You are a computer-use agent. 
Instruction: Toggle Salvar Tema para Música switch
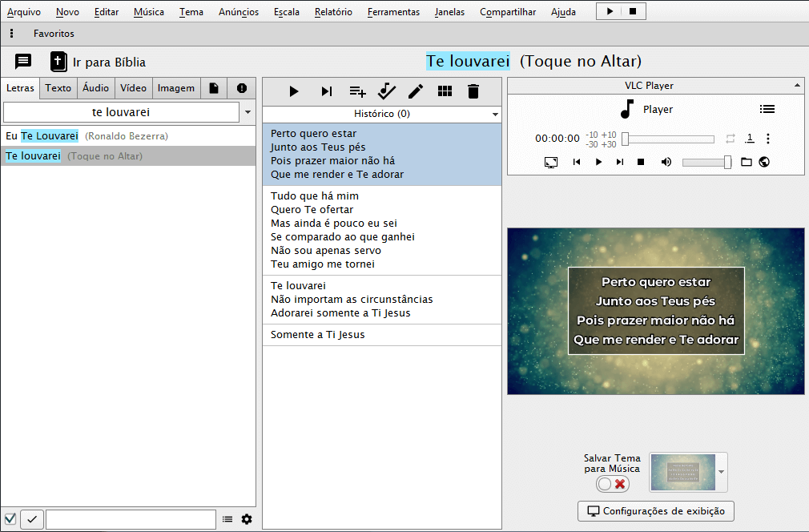click(613, 484)
